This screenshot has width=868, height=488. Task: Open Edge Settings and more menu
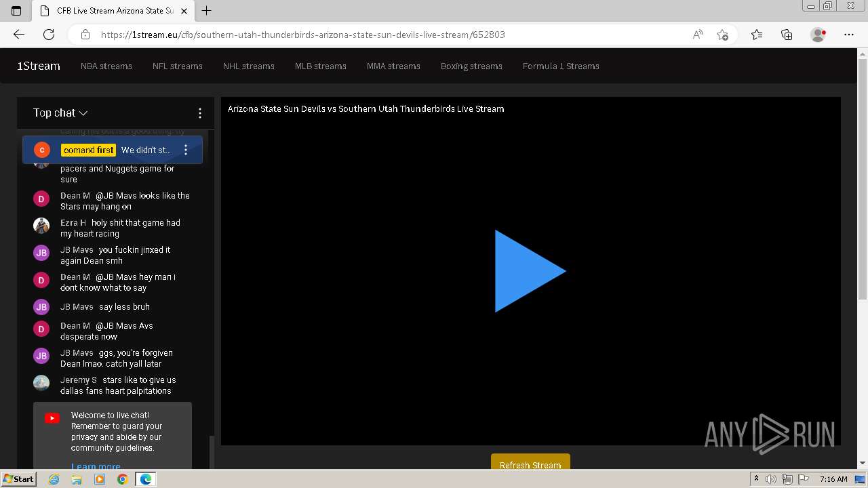(x=849, y=35)
